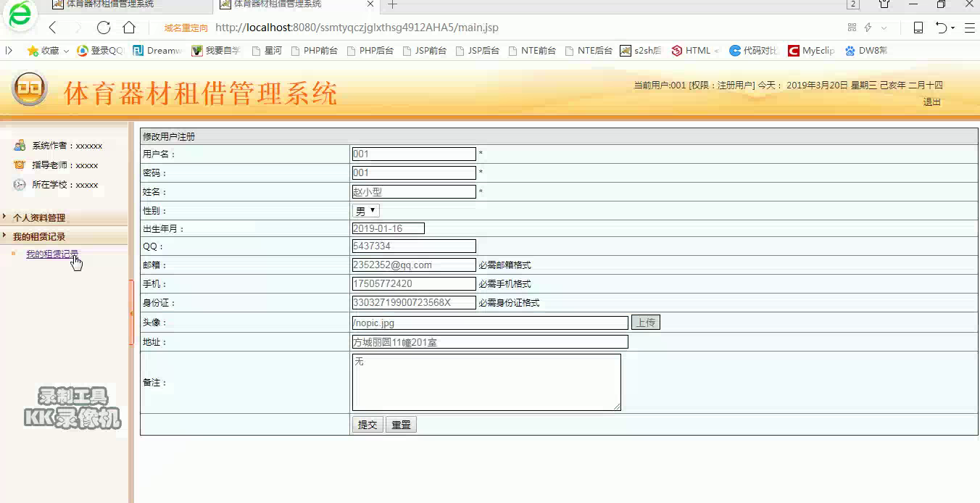Screen dimensions: 980x503
Task: Open the JSP后台 bookmark
Action: [x=477, y=51]
